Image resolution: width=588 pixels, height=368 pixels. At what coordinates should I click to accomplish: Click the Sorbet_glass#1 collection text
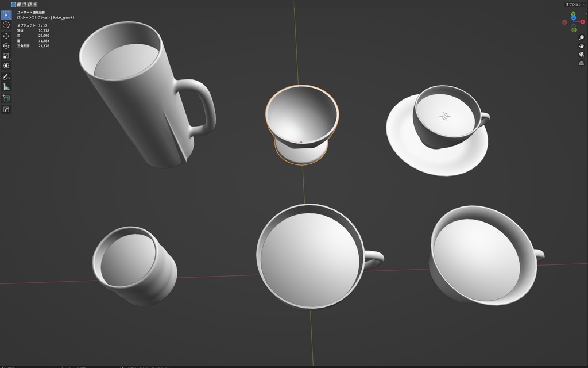pyautogui.click(x=63, y=17)
